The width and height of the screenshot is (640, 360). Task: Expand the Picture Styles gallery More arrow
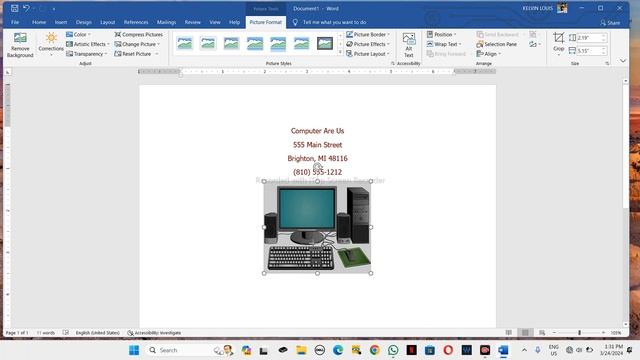tap(340, 52)
